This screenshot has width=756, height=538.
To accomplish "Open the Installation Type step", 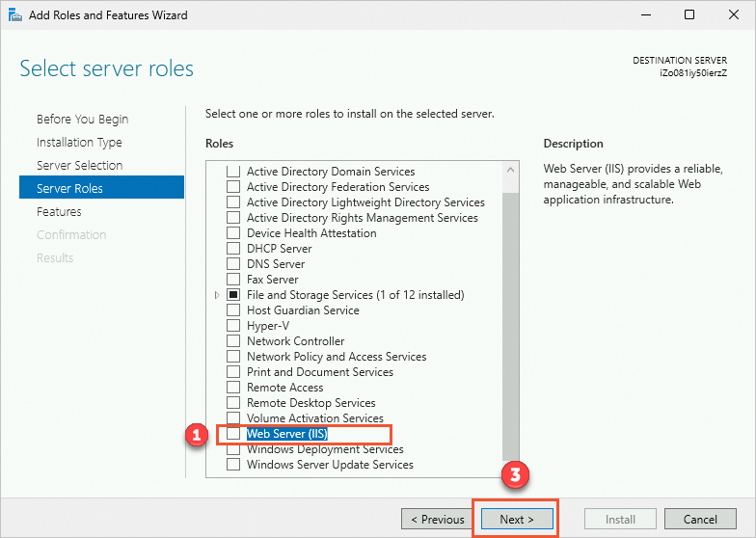I will click(x=79, y=143).
